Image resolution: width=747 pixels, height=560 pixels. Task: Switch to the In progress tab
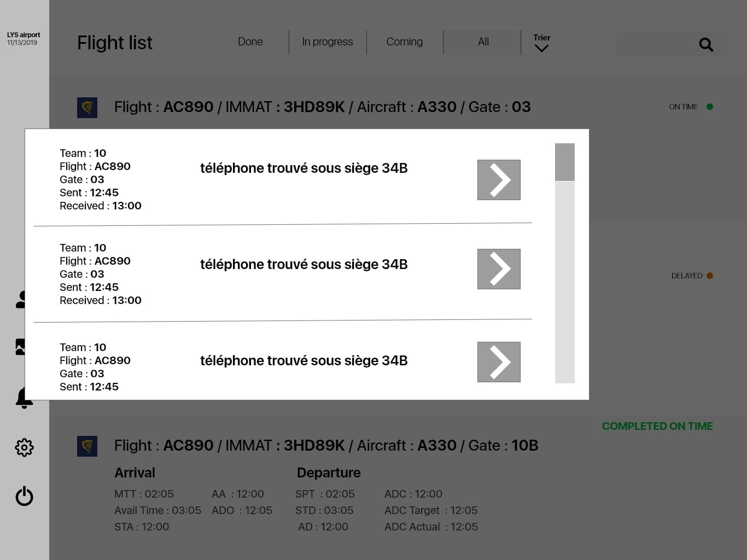click(327, 42)
